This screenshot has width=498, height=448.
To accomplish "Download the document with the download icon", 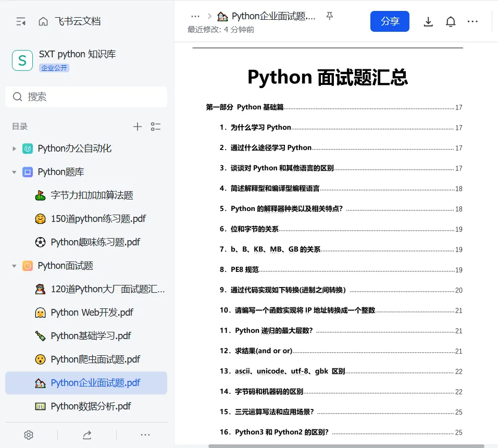I will coord(428,21).
